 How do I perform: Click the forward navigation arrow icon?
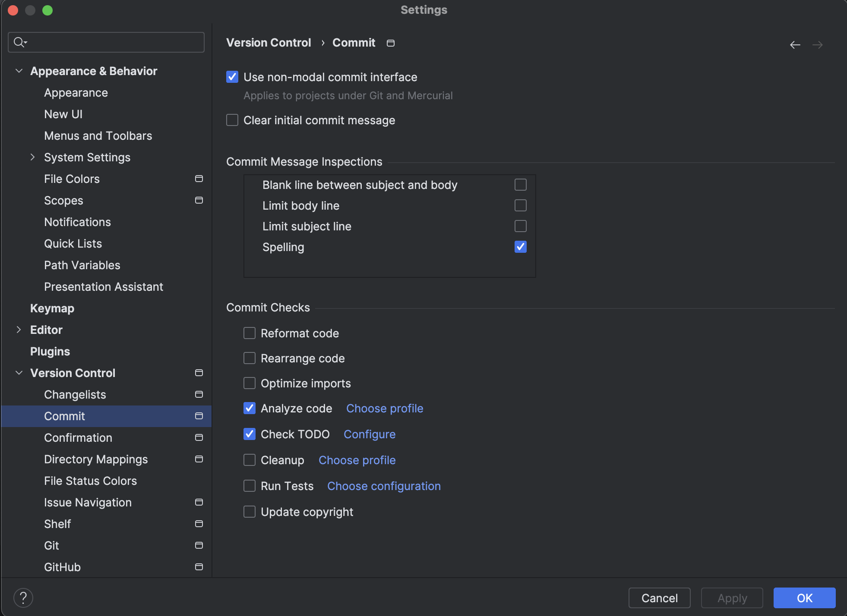coord(817,45)
